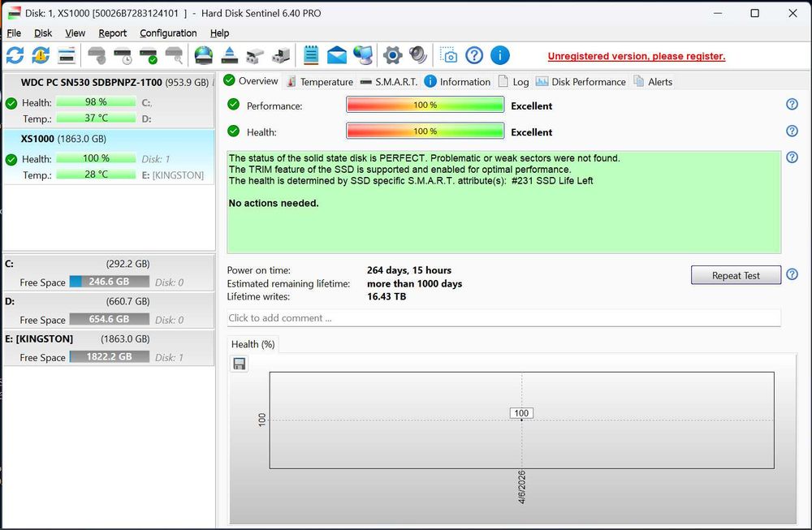Click the disk summary window toolbar icon
This screenshot has height=530, width=812.
tap(67, 55)
